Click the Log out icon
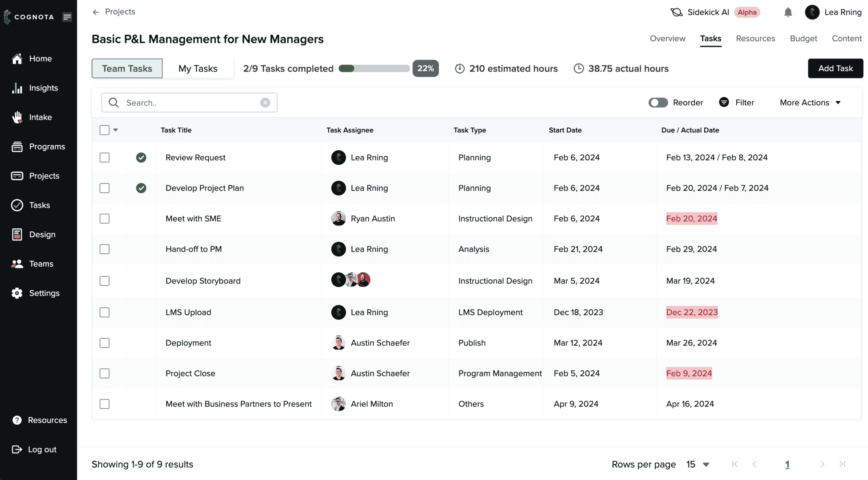 [17, 450]
